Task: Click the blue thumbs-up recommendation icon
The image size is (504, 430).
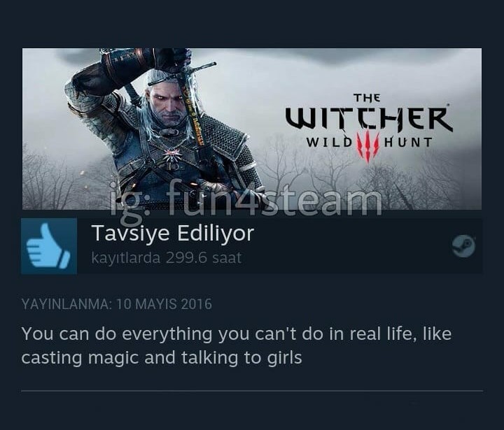Action: click(49, 246)
